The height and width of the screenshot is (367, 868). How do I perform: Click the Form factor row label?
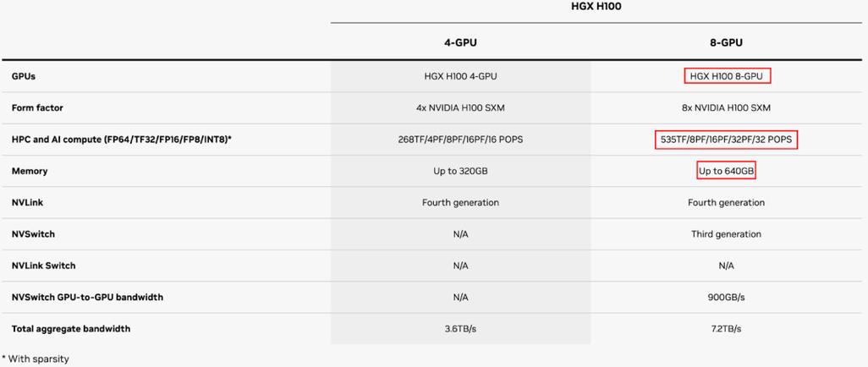coord(37,108)
